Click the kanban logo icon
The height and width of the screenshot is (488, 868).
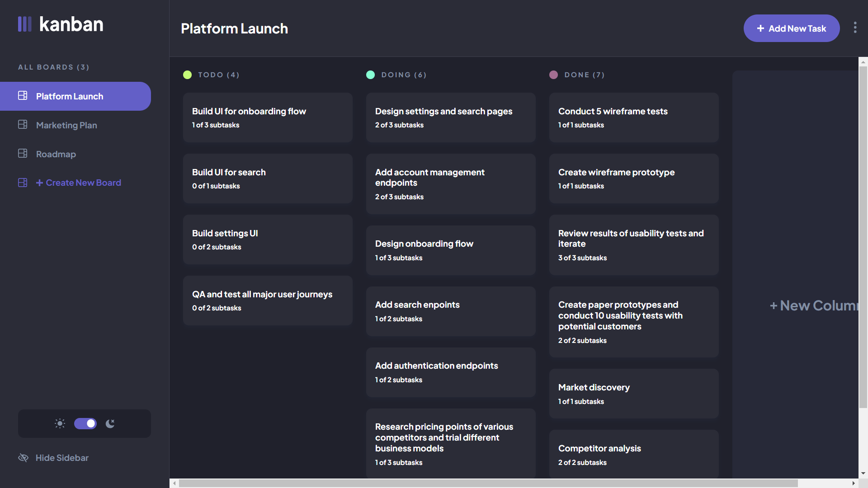tap(24, 24)
